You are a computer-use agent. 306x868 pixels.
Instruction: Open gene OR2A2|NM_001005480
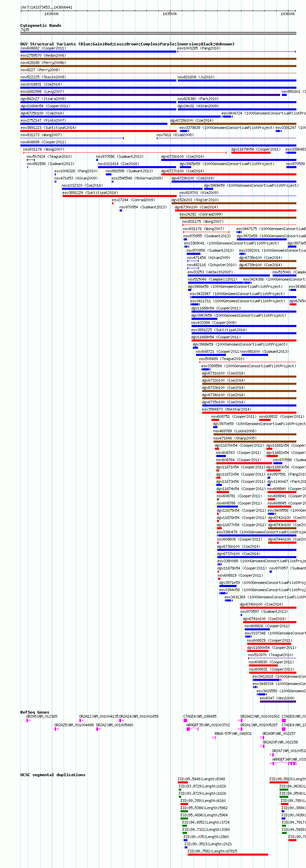point(114,725)
